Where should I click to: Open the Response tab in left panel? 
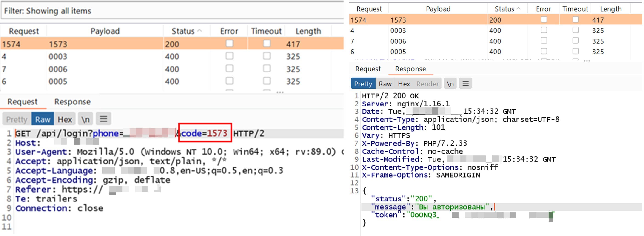click(72, 102)
